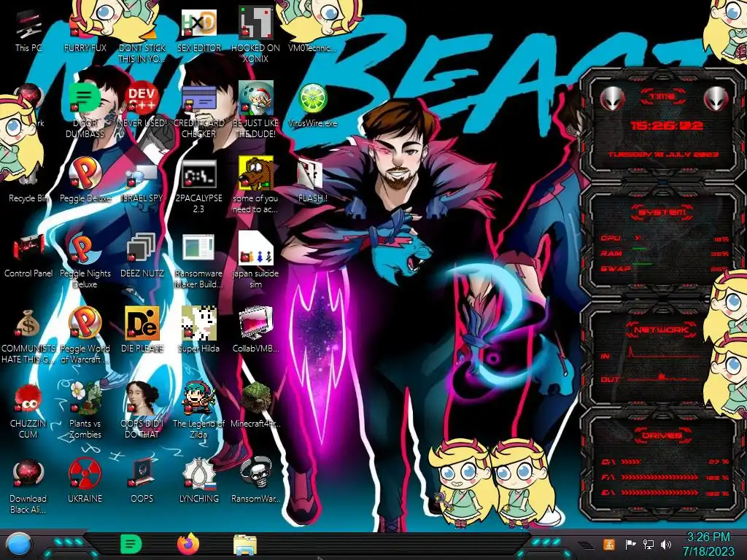Open the Action Center flag tray icon
747x560 pixels.
point(631,544)
